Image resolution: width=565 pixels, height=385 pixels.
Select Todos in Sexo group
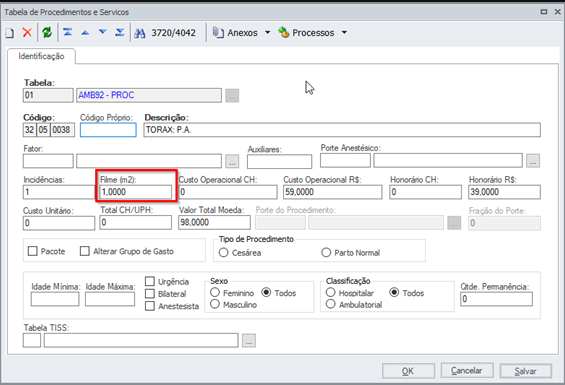(266, 292)
